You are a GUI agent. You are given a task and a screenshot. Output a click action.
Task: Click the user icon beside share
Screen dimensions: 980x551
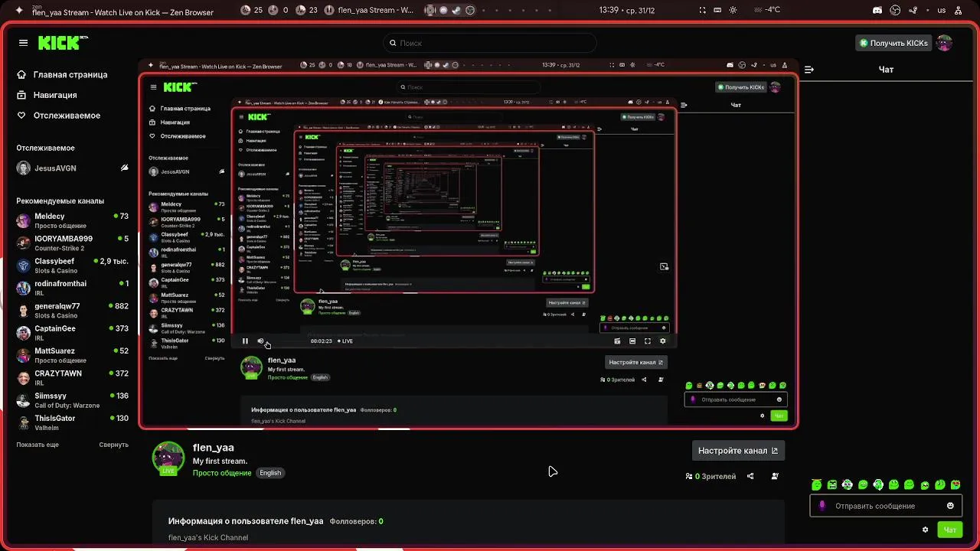[775, 476]
